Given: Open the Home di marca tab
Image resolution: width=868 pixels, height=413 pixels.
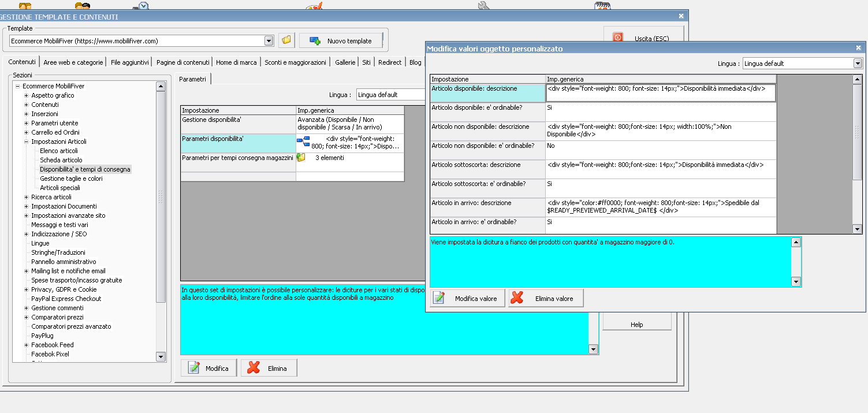Looking at the screenshot, I should click(x=236, y=62).
